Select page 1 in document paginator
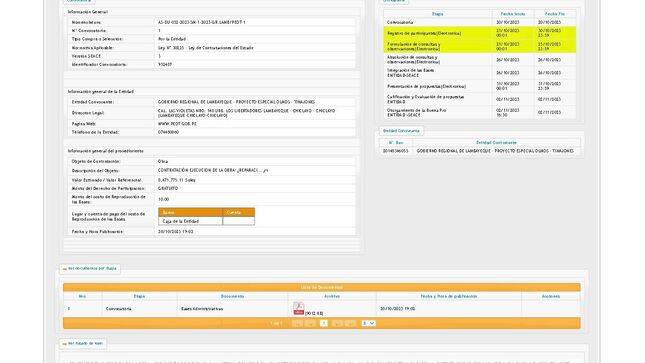 pos(324,323)
